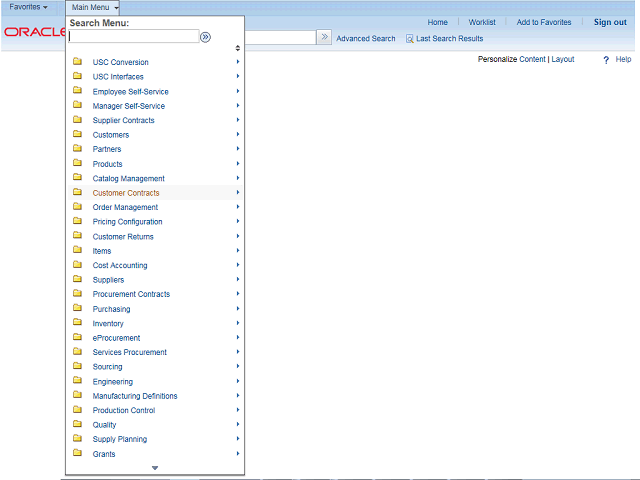
Task: Open the Favorites dropdown menu
Action: [x=28, y=7]
